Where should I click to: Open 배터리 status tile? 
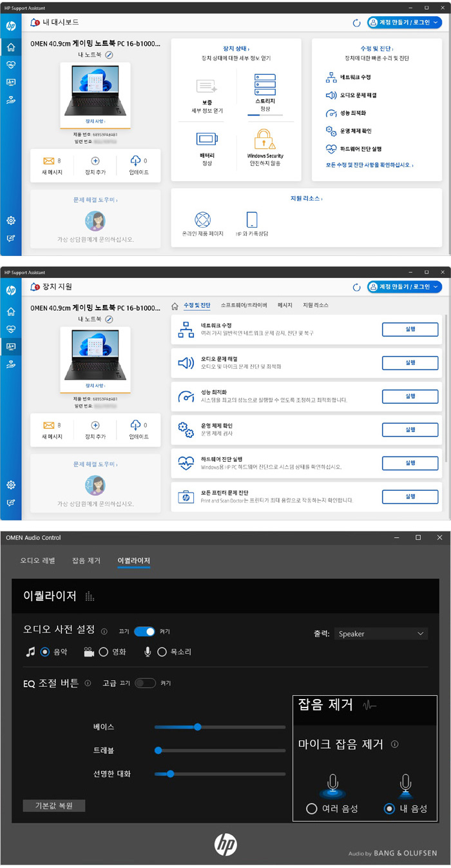click(x=207, y=148)
